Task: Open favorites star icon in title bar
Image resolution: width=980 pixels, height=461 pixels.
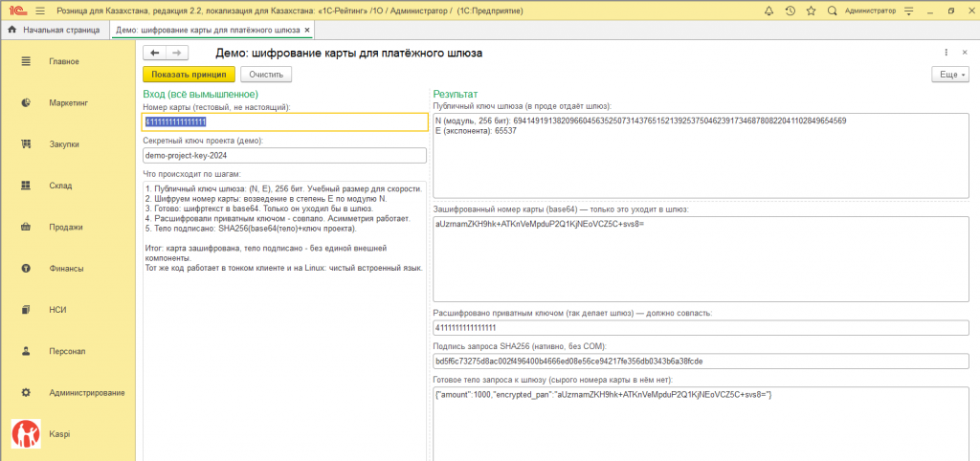Action: click(x=811, y=11)
